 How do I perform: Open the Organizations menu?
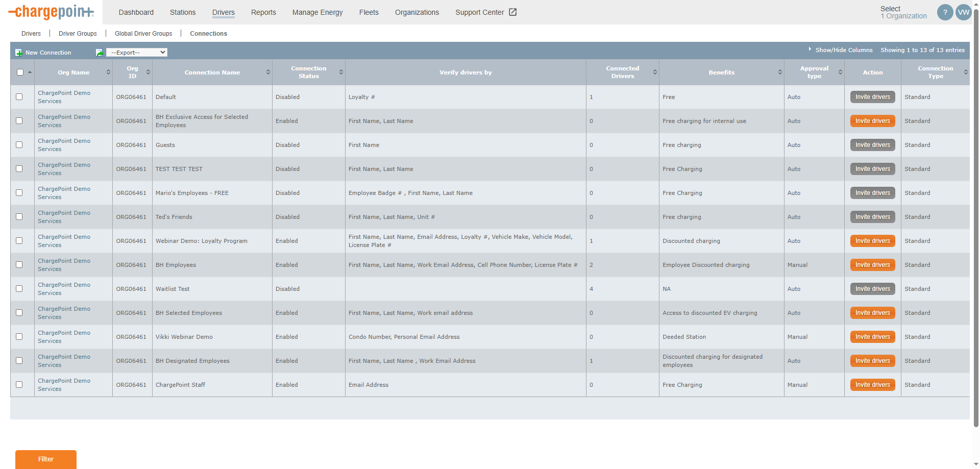[x=417, y=12]
